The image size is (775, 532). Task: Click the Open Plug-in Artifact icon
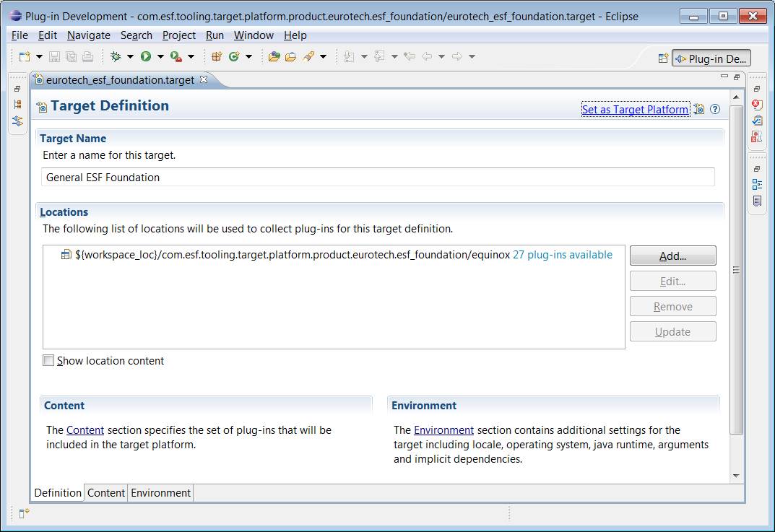pos(274,56)
